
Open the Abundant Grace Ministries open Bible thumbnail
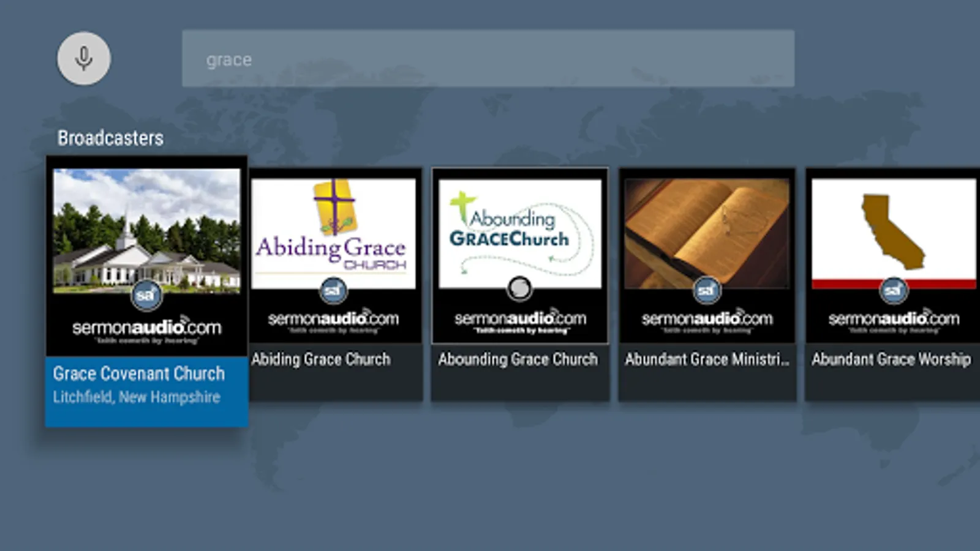pos(707,233)
